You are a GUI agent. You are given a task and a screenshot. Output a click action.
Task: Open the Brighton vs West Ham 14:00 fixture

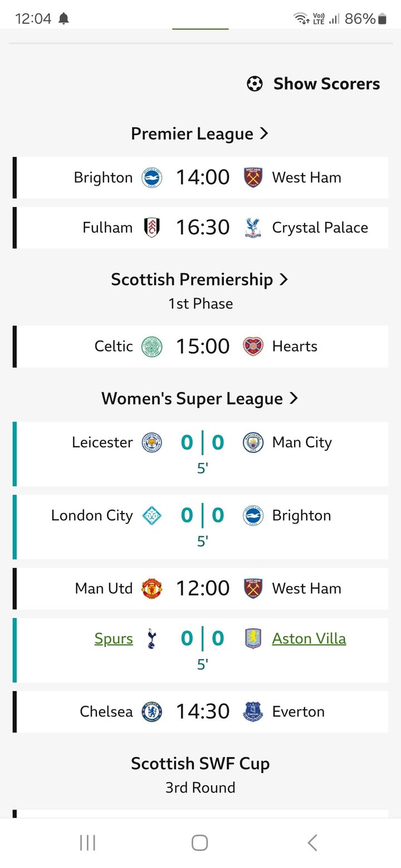pyautogui.click(x=203, y=177)
